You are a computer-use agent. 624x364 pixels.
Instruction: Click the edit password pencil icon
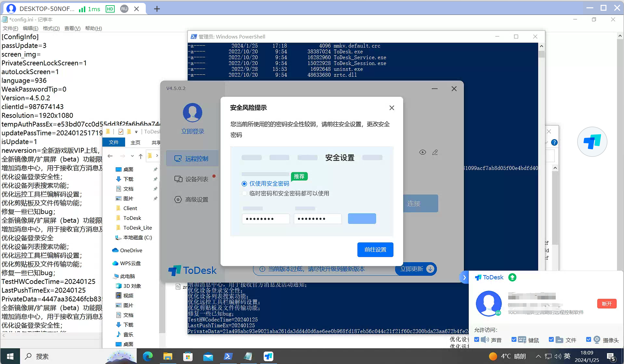435,152
